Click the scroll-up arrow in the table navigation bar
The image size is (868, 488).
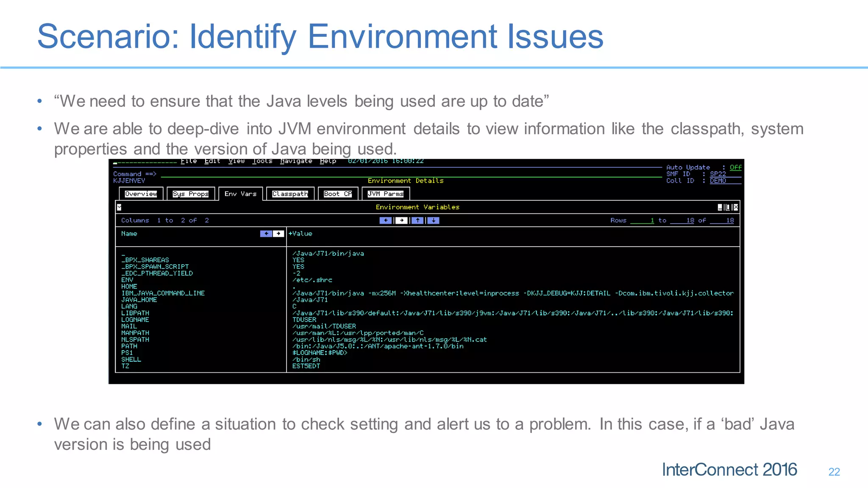coord(417,220)
